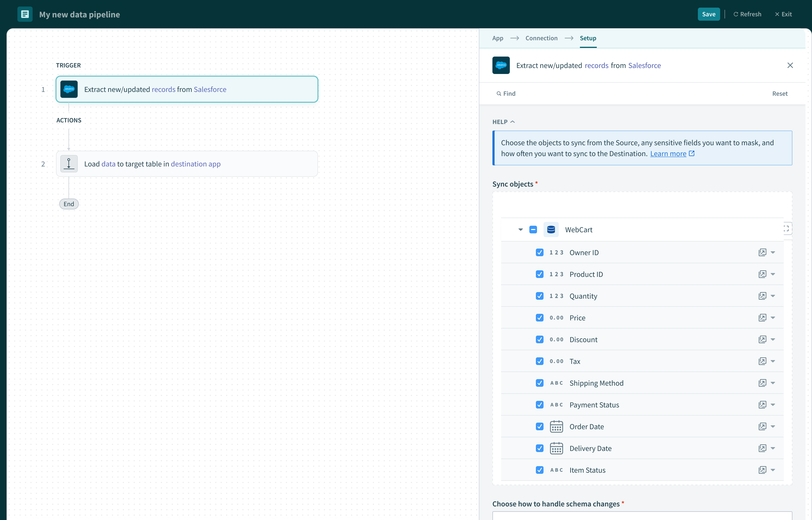Click the masking icon for Price field

click(x=762, y=318)
